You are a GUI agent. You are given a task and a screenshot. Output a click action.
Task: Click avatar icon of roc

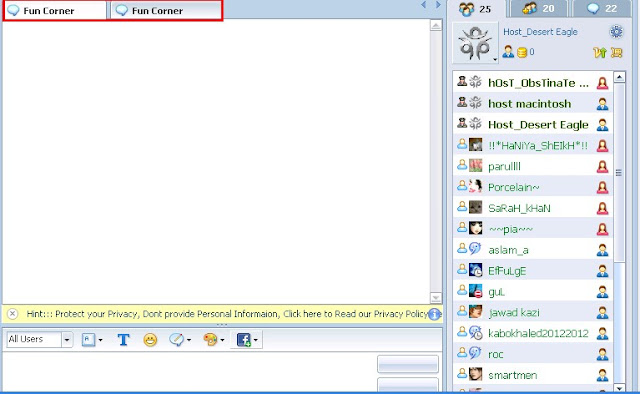[x=475, y=353]
